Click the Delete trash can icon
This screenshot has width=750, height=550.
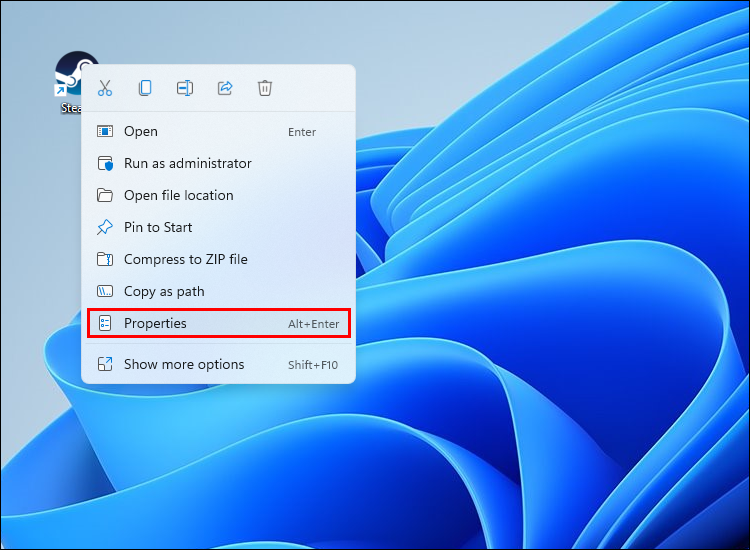(265, 88)
